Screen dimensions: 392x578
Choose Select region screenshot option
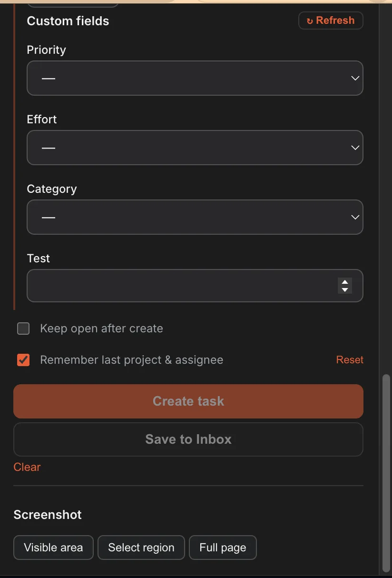click(141, 548)
